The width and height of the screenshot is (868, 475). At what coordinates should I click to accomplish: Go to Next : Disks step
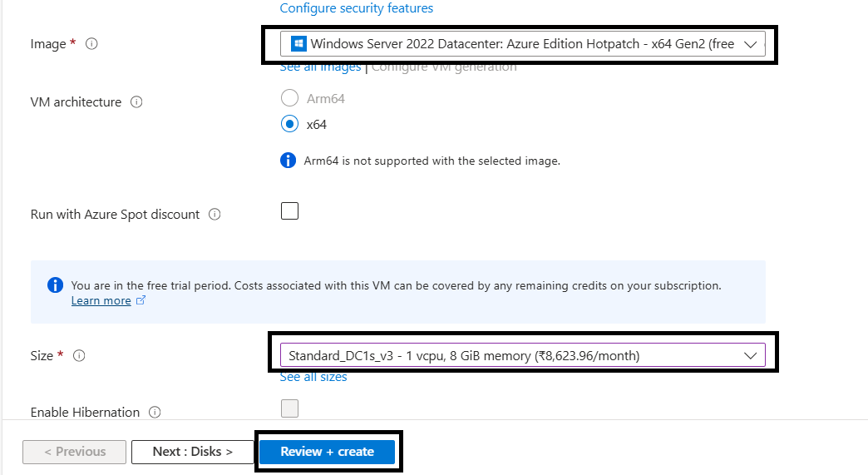click(192, 452)
